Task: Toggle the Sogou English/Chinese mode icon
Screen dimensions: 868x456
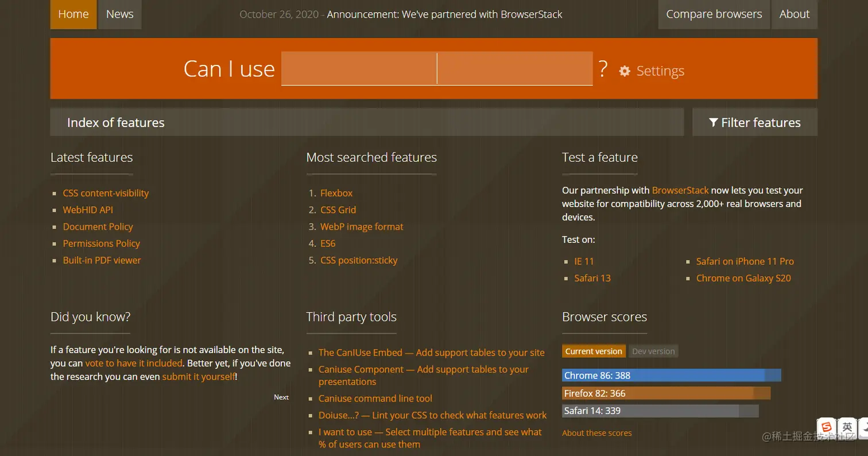Action: 847,427
